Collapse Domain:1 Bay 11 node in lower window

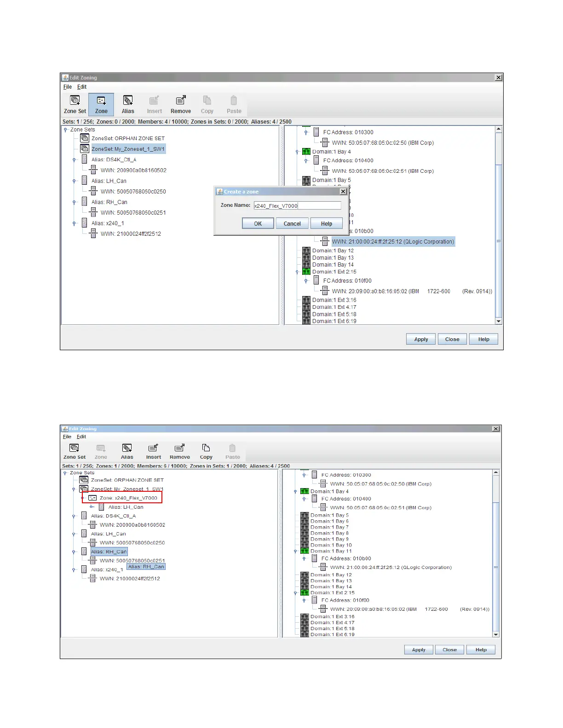point(295,551)
